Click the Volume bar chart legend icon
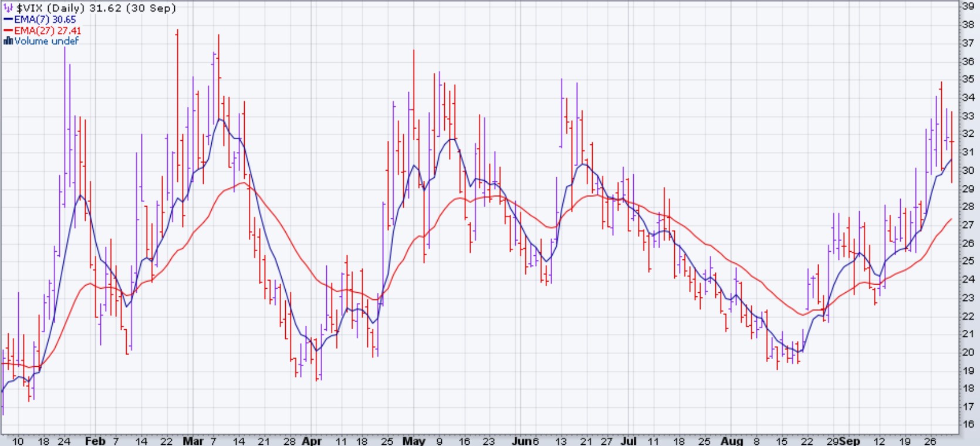 point(8,41)
